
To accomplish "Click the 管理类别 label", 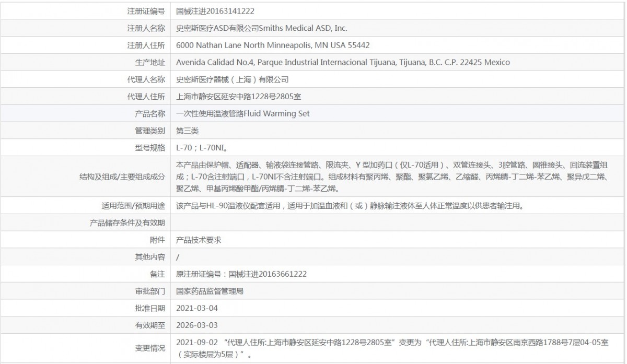I will tap(150, 131).
